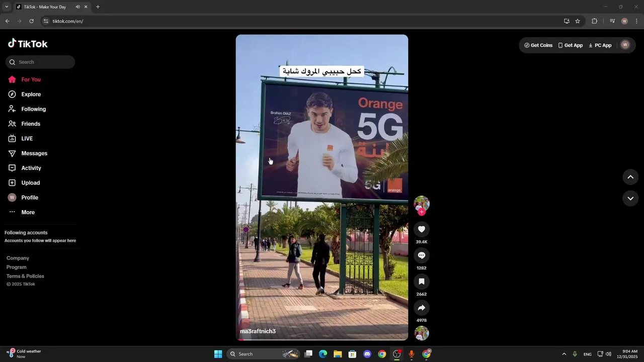Image resolution: width=644 pixels, height=362 pixels.
Task: Pause the playing video by clicking it
Action: tap(322, 188)
